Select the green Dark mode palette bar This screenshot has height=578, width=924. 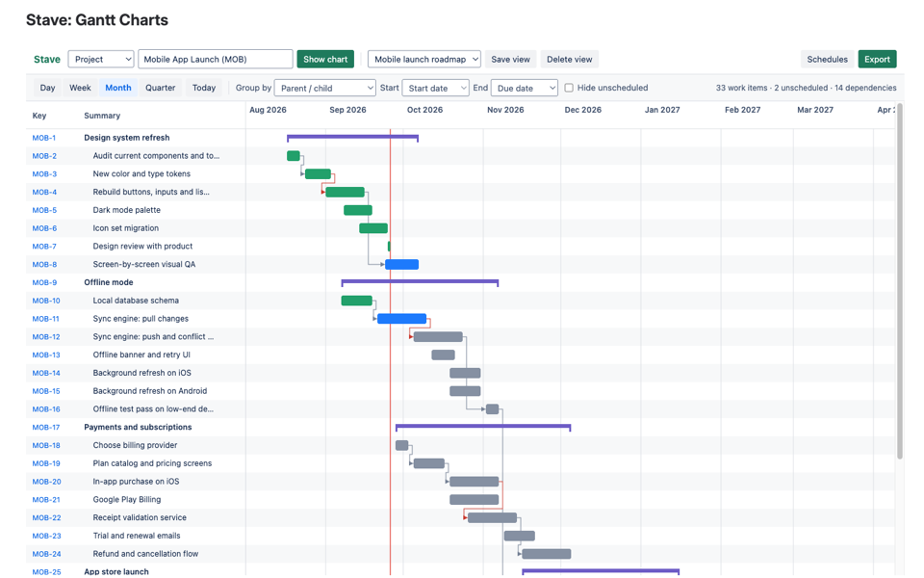[x=358, y=211]
